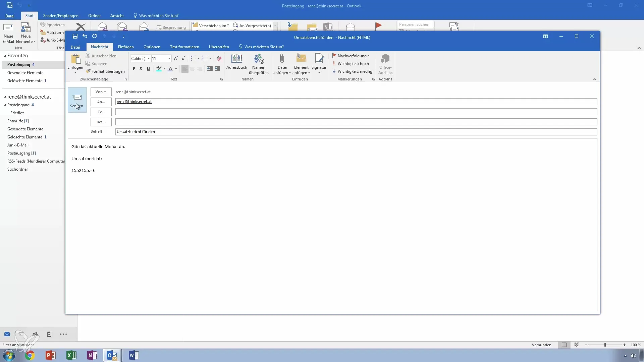
Task: Attach a file with Datei anfügen
Action: point(282,64)
